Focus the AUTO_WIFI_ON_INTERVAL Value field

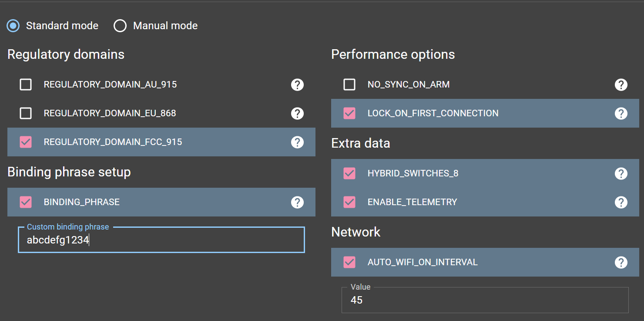point(485,300)
